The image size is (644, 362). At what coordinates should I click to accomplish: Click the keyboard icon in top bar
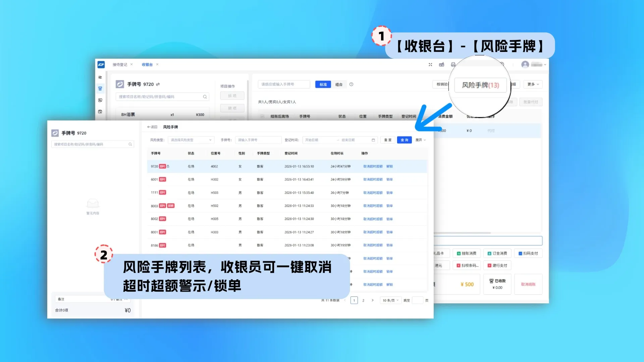[441, 65]
